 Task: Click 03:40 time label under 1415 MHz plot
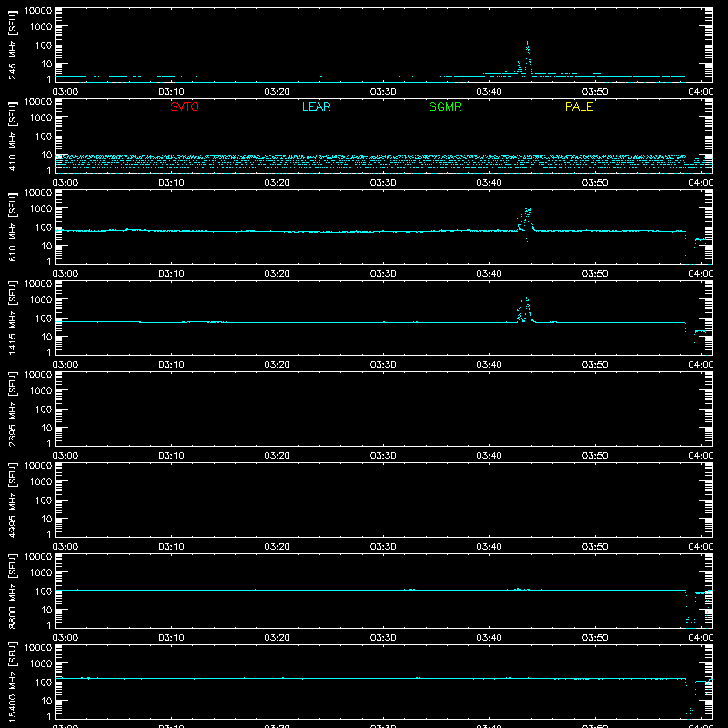point(489,365)
